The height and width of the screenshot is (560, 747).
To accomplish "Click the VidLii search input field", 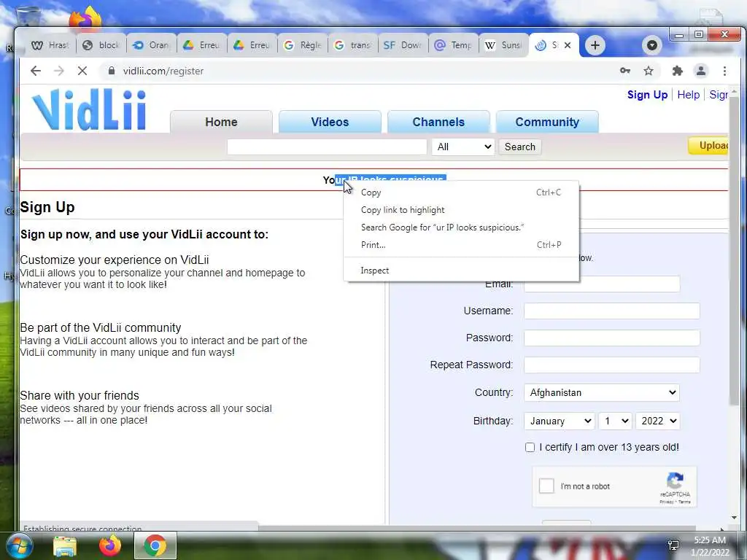I will (327, 147).
